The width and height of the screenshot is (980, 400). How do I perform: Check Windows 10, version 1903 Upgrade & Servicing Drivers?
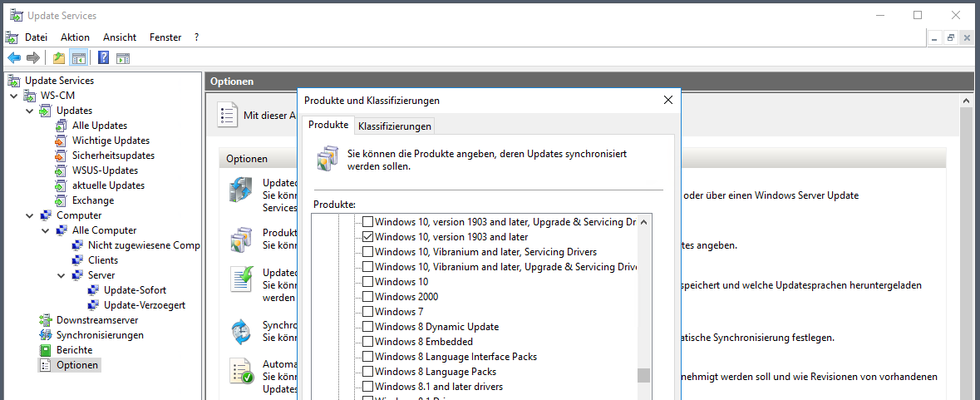click(x=368, y=222)
